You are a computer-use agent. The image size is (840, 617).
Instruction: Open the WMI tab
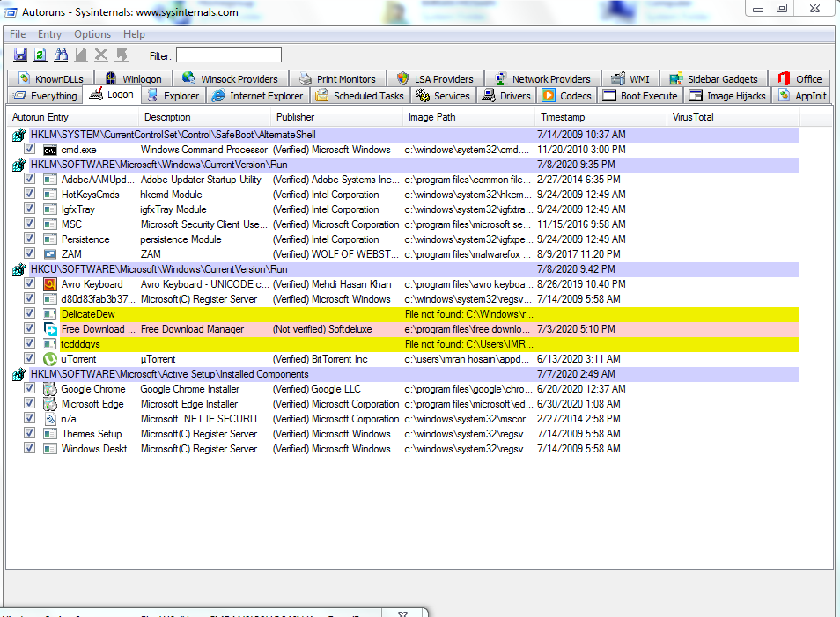[630, 79]
